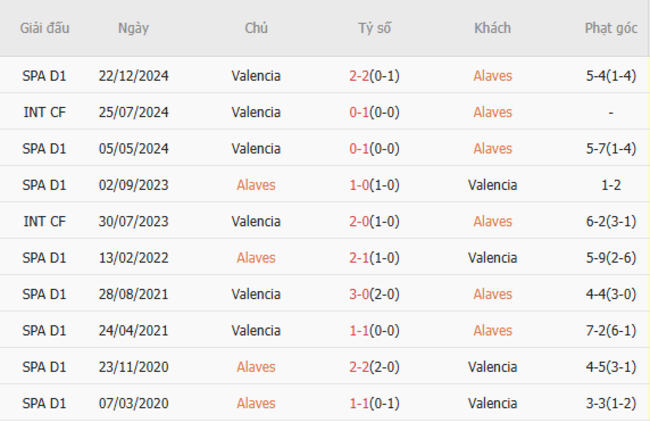650x431 pixels.
Task: Open home team Alaves in 02/09/2023 match
Action: pos(256,185)
